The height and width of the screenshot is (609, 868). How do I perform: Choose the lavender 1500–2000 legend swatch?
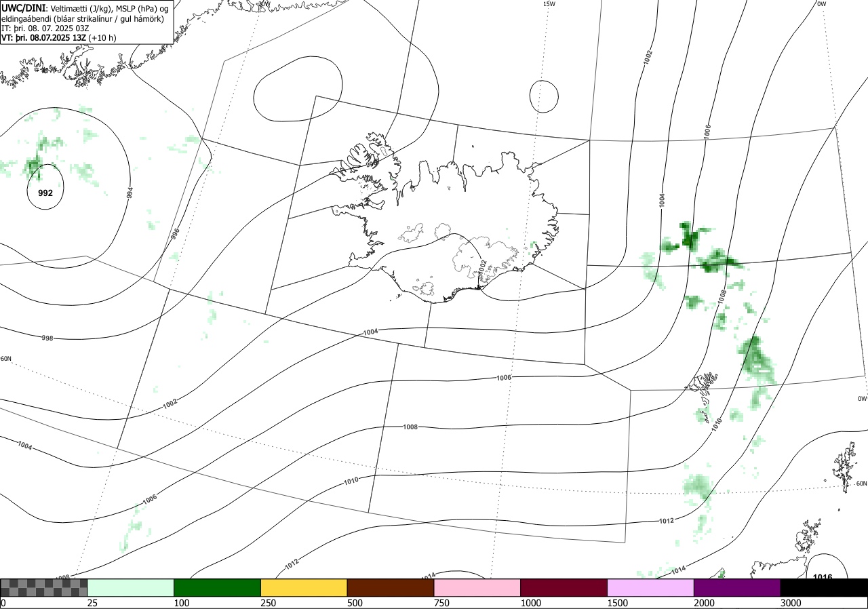(651, 587)
